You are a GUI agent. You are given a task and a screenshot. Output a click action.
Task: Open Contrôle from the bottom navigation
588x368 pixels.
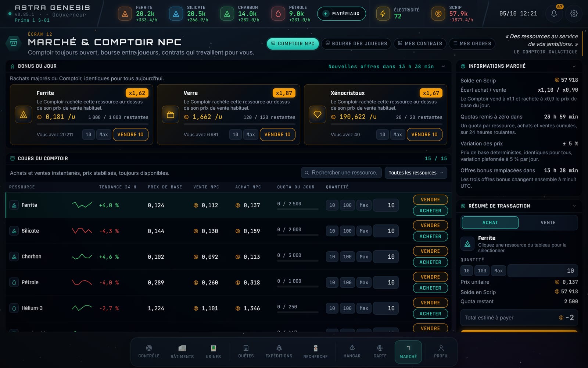pyautogui.click(x=149, y=352)
